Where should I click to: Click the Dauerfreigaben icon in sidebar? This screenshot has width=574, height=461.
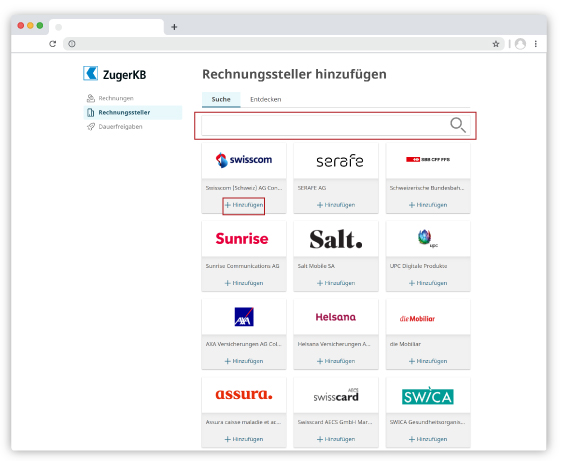pyautogui.click(x=90, y=127)
